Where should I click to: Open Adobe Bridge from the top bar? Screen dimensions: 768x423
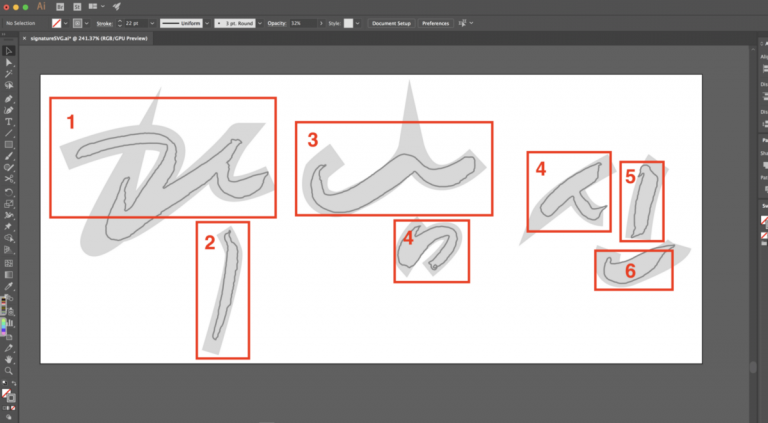click(x=60, y=6)
